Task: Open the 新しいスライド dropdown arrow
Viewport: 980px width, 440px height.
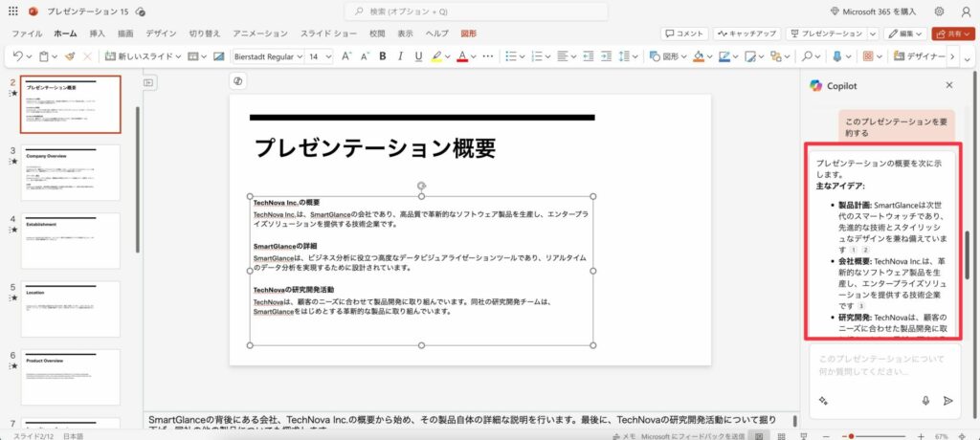Action: coord(178,56)
